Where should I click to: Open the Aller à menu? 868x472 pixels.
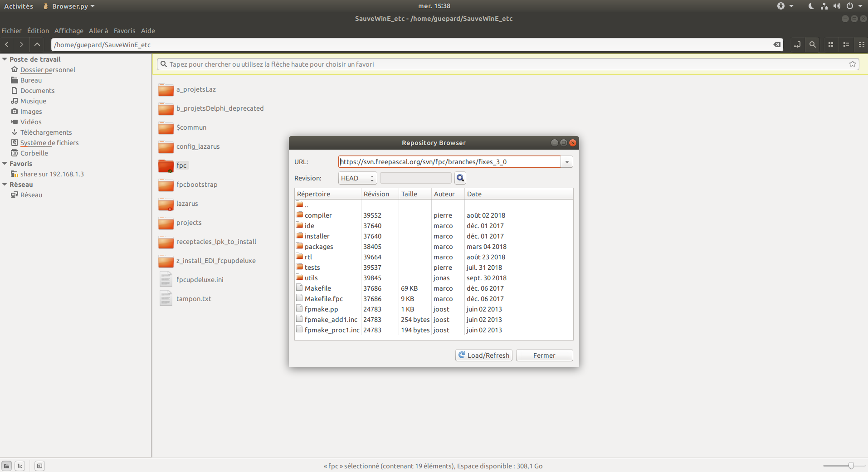[x=98, y=31]
